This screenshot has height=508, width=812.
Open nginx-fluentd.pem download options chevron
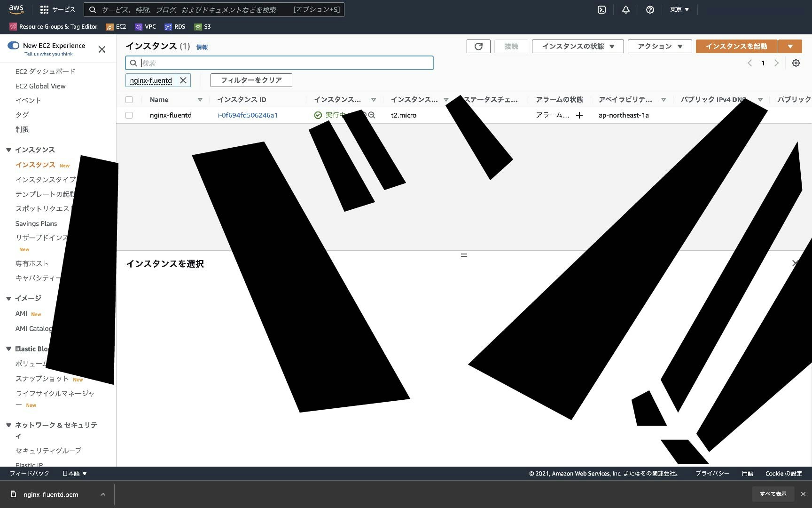pyautogui.click(x=103, y=494)
